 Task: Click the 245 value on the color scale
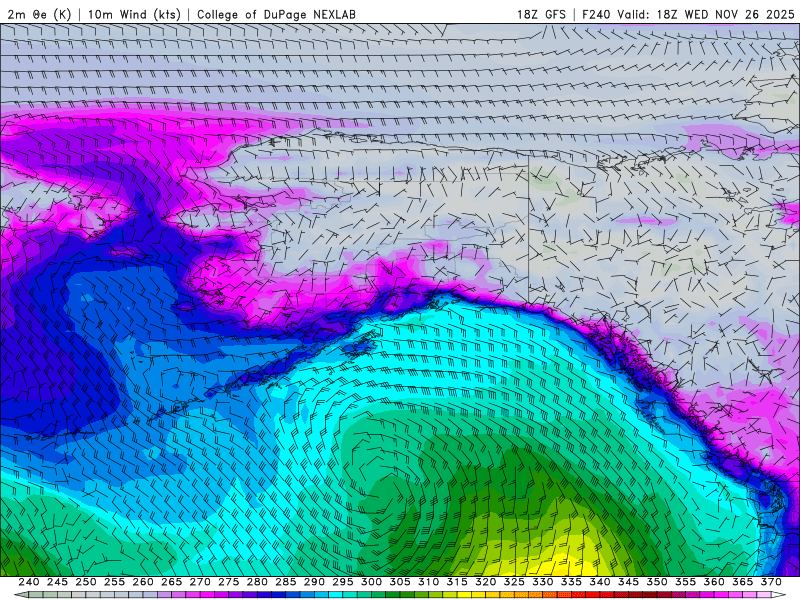[57, 582]
